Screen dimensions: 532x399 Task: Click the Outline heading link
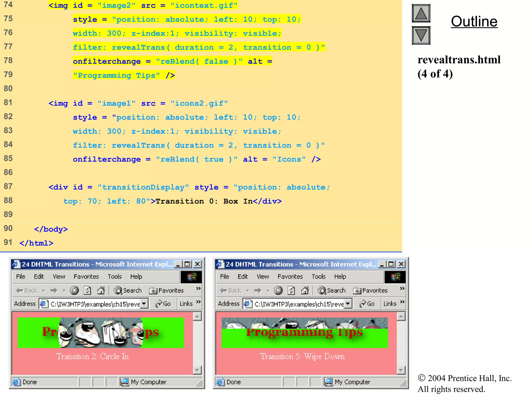point(474,22)
